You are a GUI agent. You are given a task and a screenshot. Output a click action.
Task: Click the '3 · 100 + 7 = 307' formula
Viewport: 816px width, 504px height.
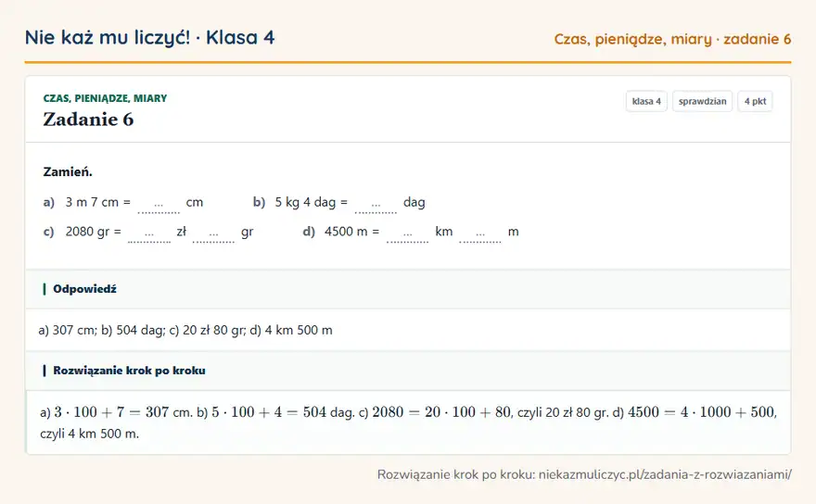coord(112,412)
